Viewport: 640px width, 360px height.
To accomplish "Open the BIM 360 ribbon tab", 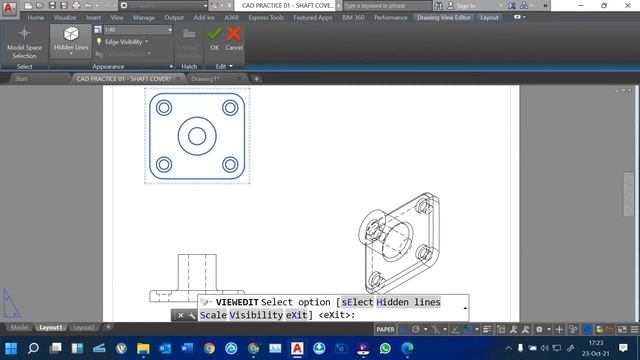I will click(353, 18).
